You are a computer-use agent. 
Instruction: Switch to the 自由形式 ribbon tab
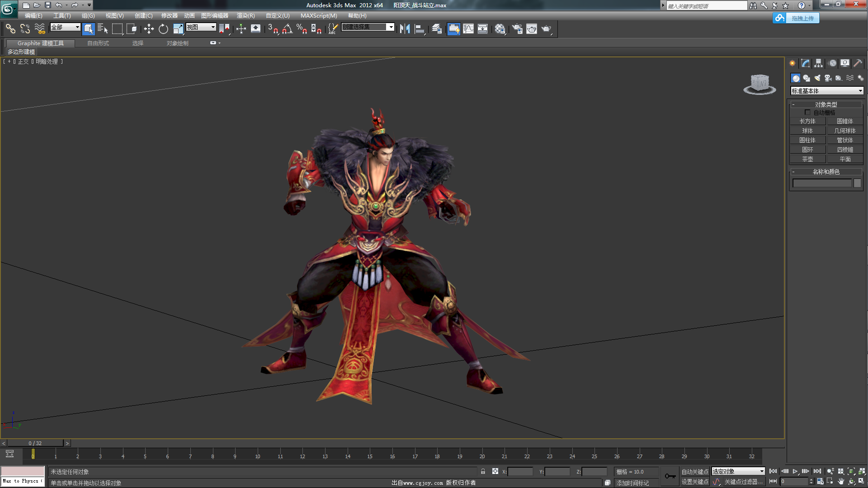(98, 43)
